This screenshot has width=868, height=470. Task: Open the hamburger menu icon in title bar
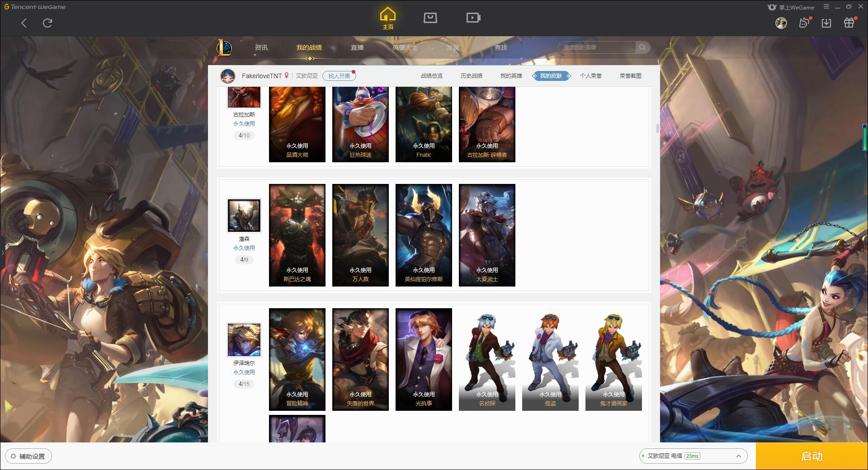[x=826, y=7]
